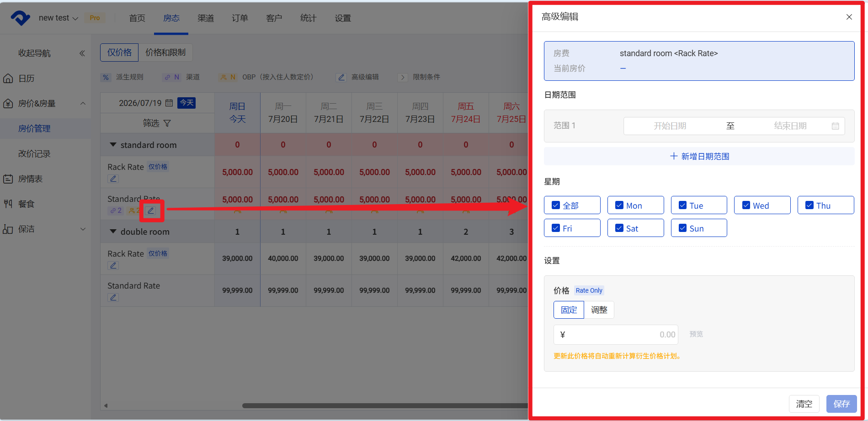The image size is (868, 421).
Task: Click the horizontal scrollbar under the rate table
Action: pos(385,405)
